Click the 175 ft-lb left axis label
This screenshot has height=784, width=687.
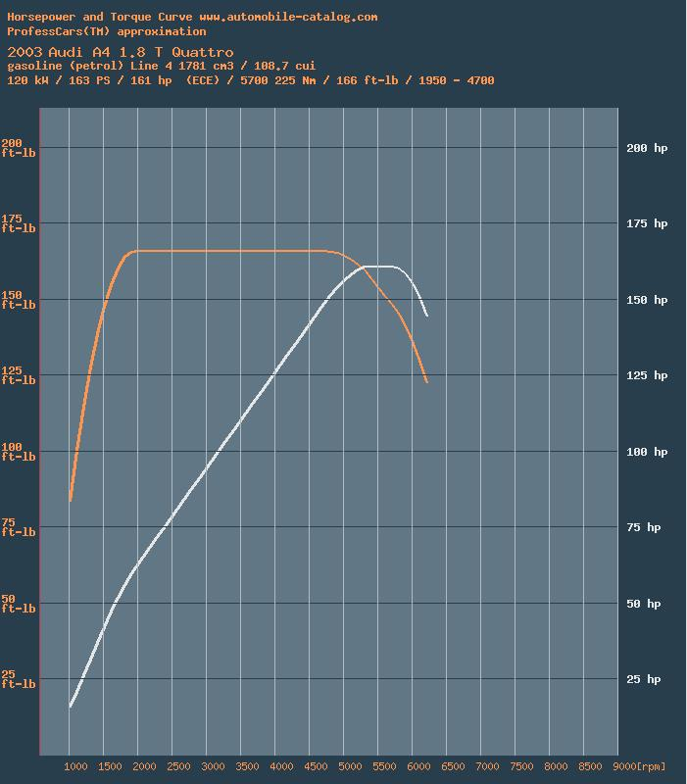click(x=19, y=223)
